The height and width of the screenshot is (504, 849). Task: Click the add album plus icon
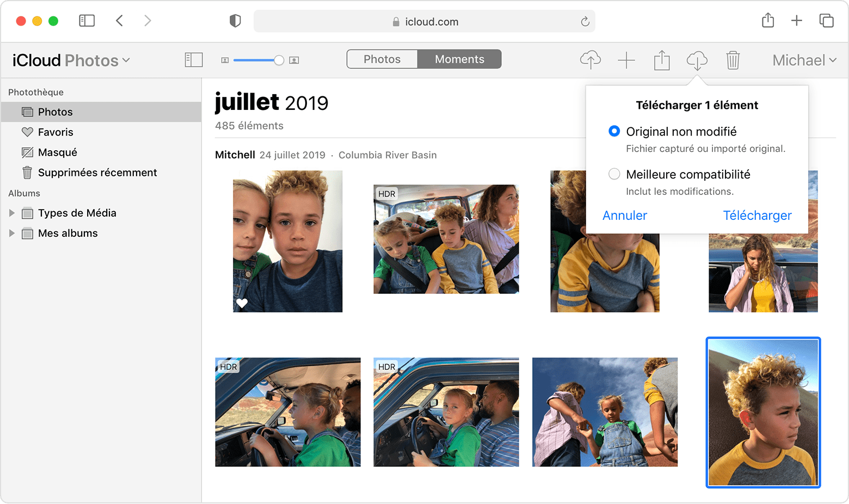click(x=626, y=60)
